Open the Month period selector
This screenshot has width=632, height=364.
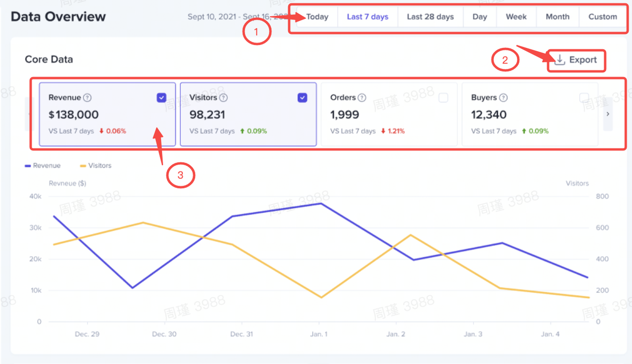(557, 17)
